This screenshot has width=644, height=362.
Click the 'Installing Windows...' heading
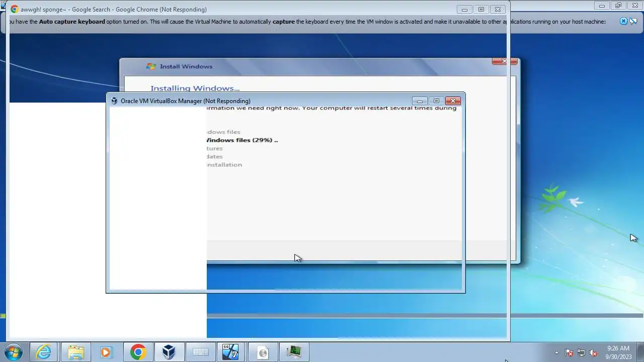click(195, 88)
